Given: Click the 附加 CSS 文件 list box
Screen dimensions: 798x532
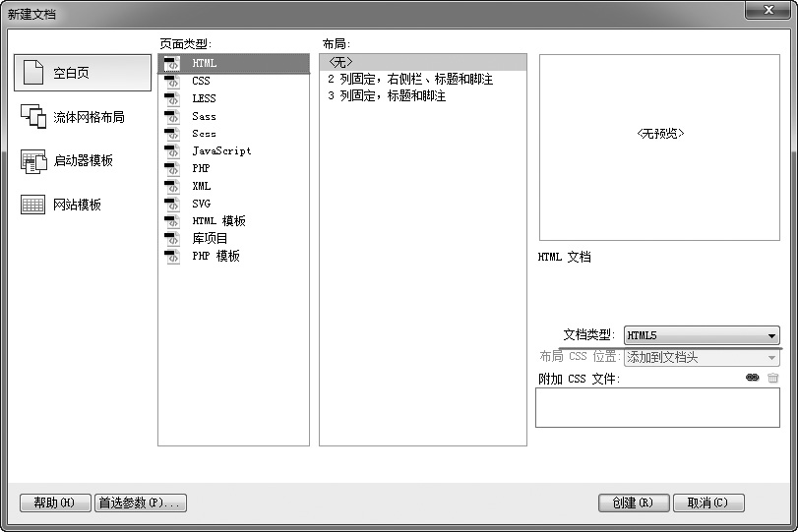Looking at the screenshot, I should [657, 407].
